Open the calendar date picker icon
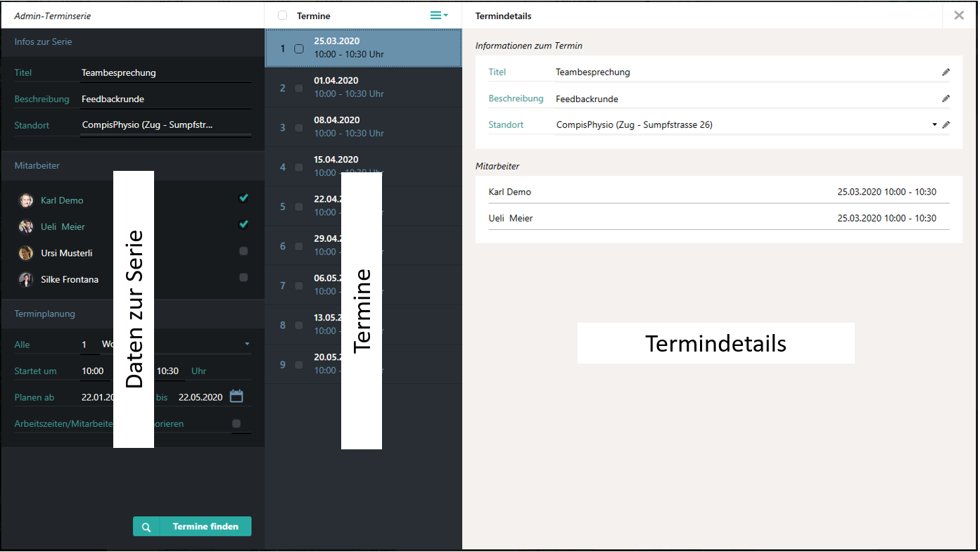Viewport: 980px width, 552px height. (236, 397)
